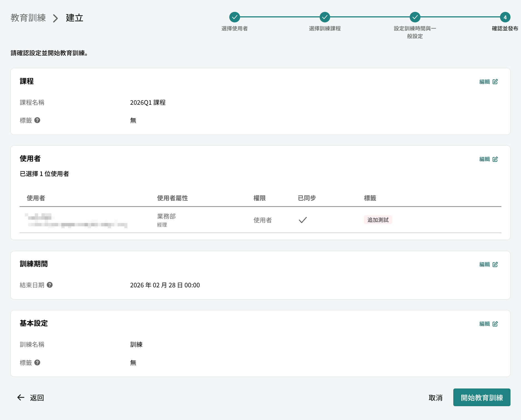The image size is (521, 420).
Task: Click the back arrow icon beside 返回
Action: [x=21, y=398]
